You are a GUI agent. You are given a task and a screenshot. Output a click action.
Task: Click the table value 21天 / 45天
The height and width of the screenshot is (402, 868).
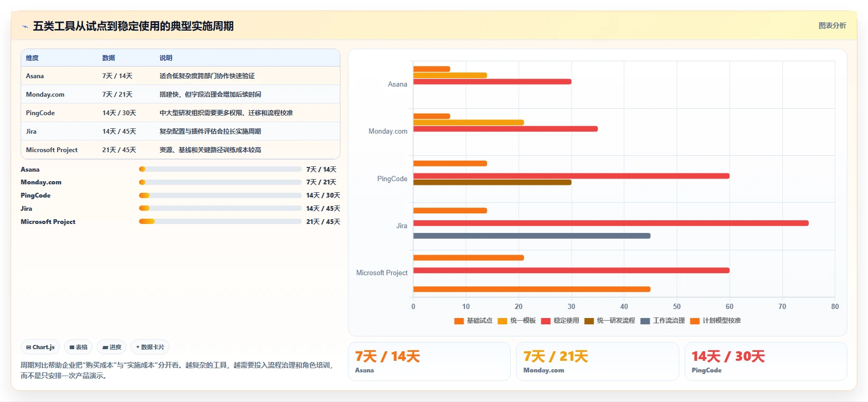(119, 150)
